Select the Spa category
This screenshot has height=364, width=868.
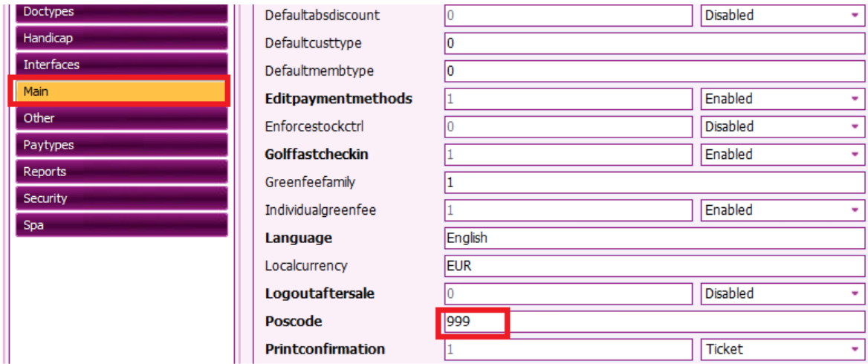[122, 225]
